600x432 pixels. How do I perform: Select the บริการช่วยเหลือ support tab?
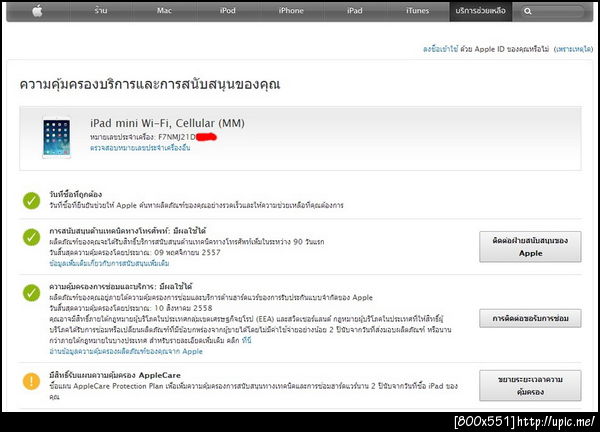point(481,11)
